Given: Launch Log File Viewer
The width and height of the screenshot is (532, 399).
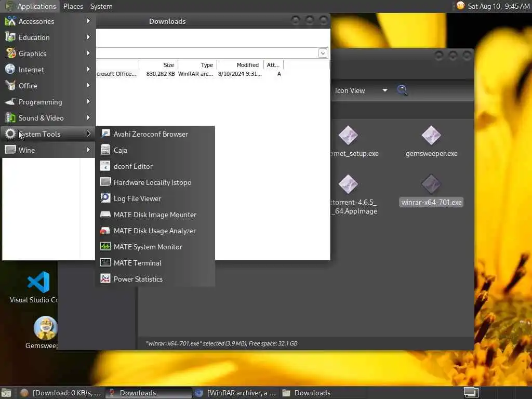Looking at the screenshot, I should click(x=155, y=198).
